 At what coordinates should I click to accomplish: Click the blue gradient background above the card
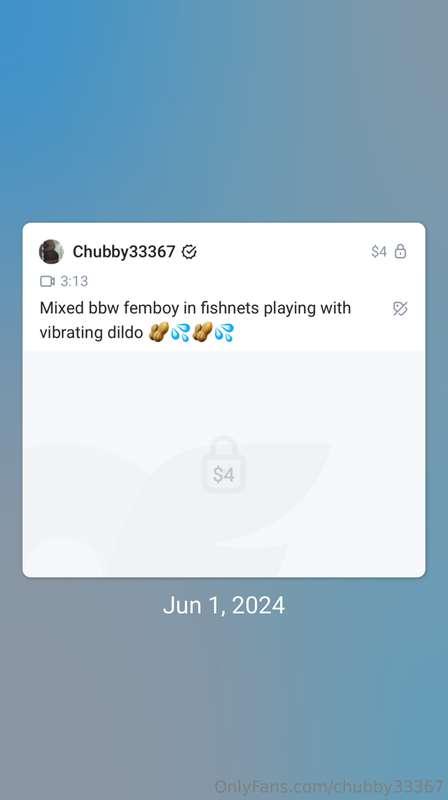[223, 111]
